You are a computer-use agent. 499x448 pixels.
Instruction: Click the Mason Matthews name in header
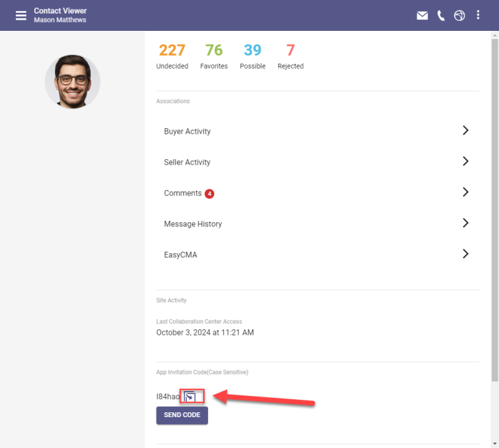(x=60, y=20)
